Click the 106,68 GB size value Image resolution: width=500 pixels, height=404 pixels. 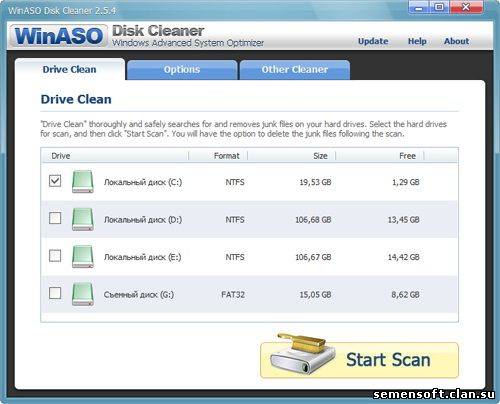coord(313,220)
